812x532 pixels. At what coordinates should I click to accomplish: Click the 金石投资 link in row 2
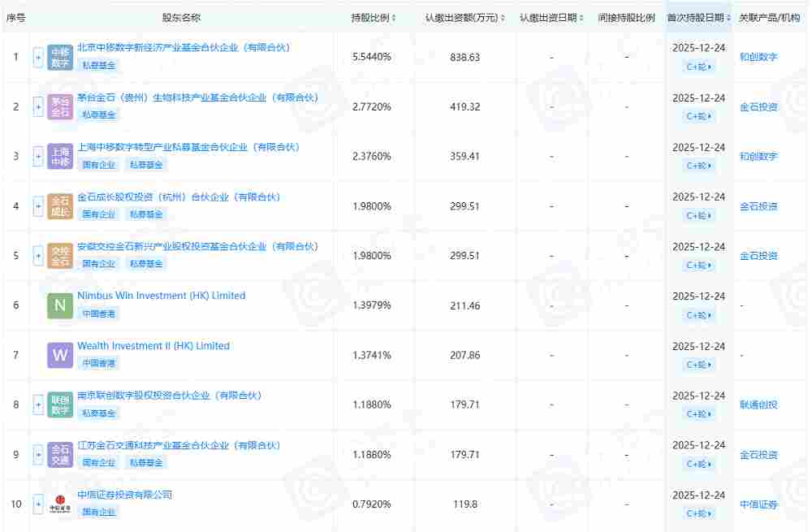(758, 106)
